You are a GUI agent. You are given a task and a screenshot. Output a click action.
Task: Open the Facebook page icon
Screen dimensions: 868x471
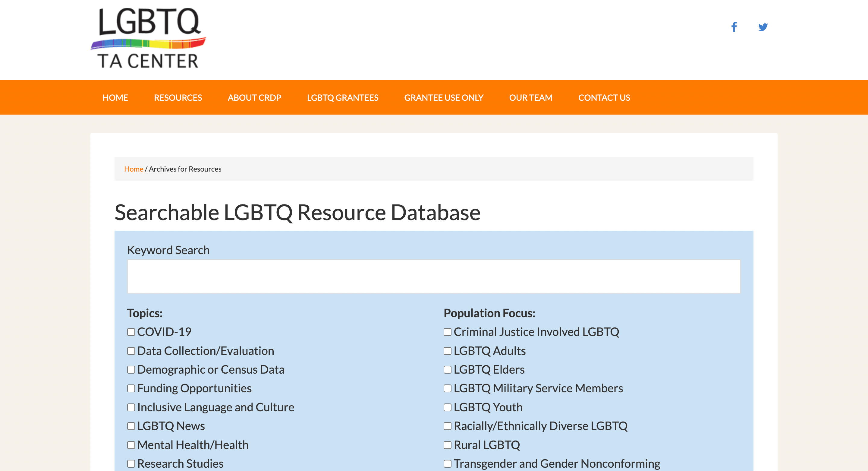734,27
